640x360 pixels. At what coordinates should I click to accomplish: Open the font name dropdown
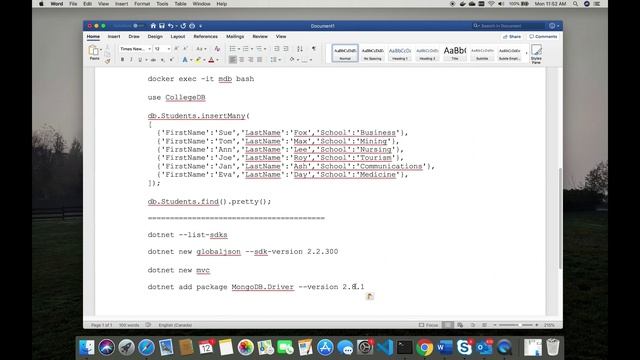pos(149,49)
